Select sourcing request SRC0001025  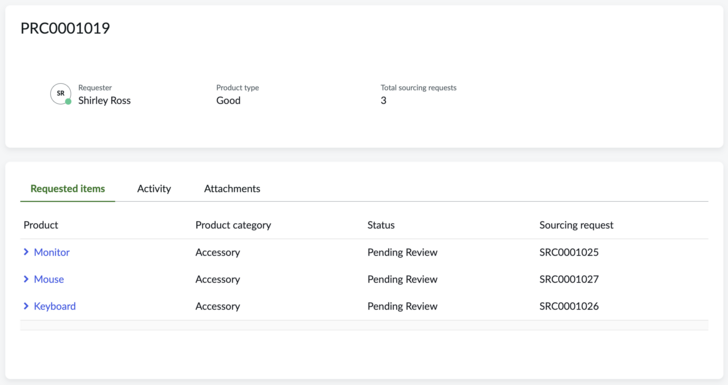pos(569,252)
